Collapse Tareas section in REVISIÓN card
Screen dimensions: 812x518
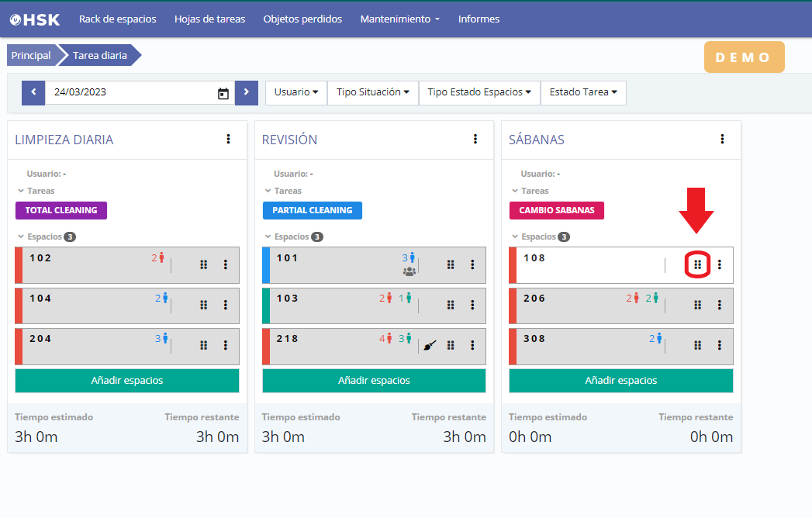[268, 191]
